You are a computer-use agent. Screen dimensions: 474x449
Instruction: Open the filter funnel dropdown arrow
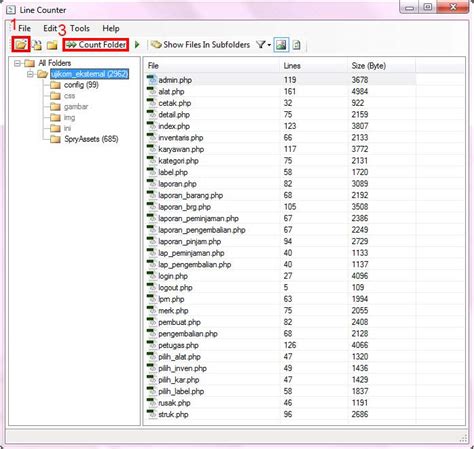pos(269,45)
